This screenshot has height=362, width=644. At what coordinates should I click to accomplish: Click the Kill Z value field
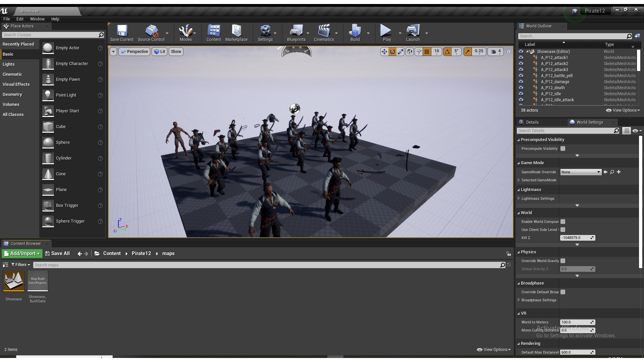pyautogui.click(x=575, y=238)
